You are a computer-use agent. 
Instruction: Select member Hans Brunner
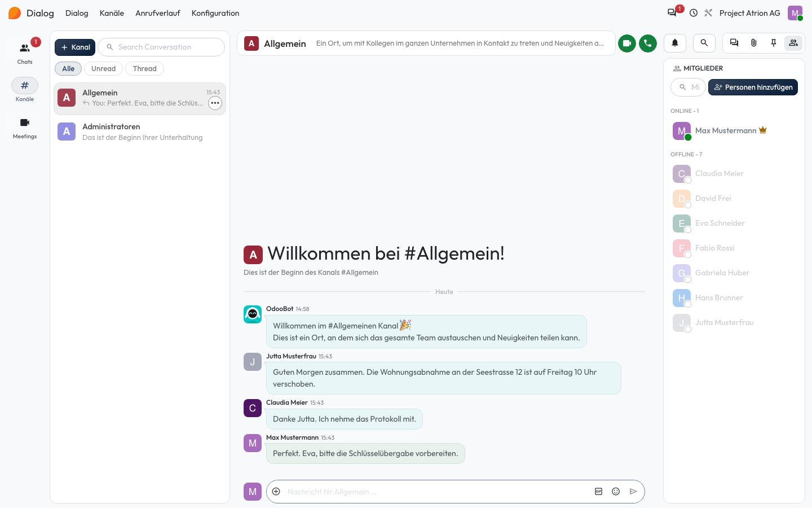coord(734,298)
